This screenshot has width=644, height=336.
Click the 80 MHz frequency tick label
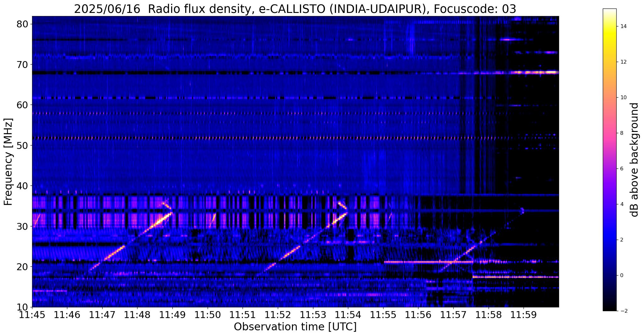coord(23,24)
